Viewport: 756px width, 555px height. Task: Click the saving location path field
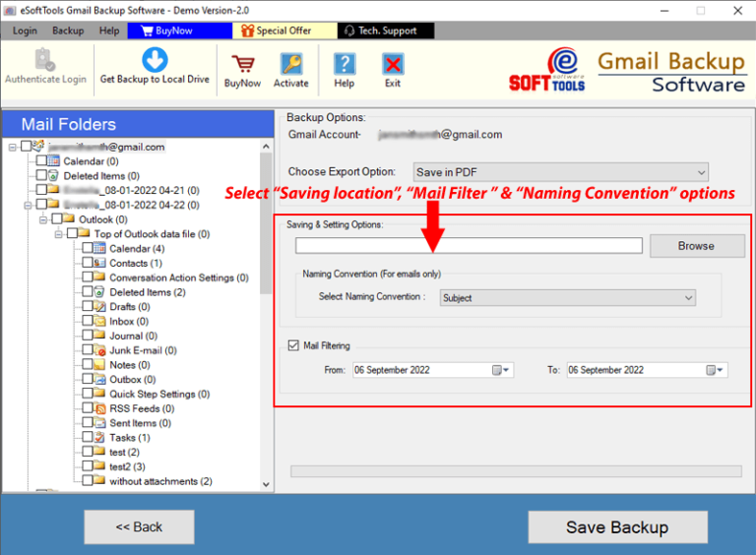469,246
